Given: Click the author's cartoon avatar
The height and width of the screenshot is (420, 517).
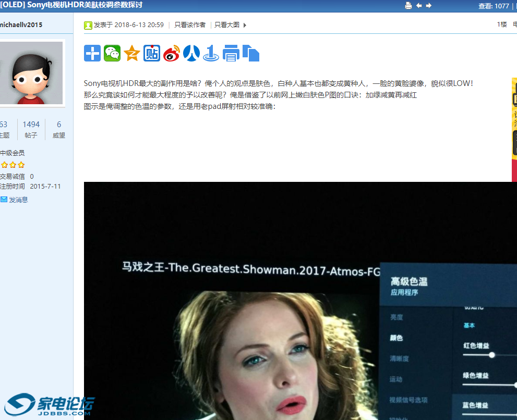Looking at the screenshot, I should [31, 73].
